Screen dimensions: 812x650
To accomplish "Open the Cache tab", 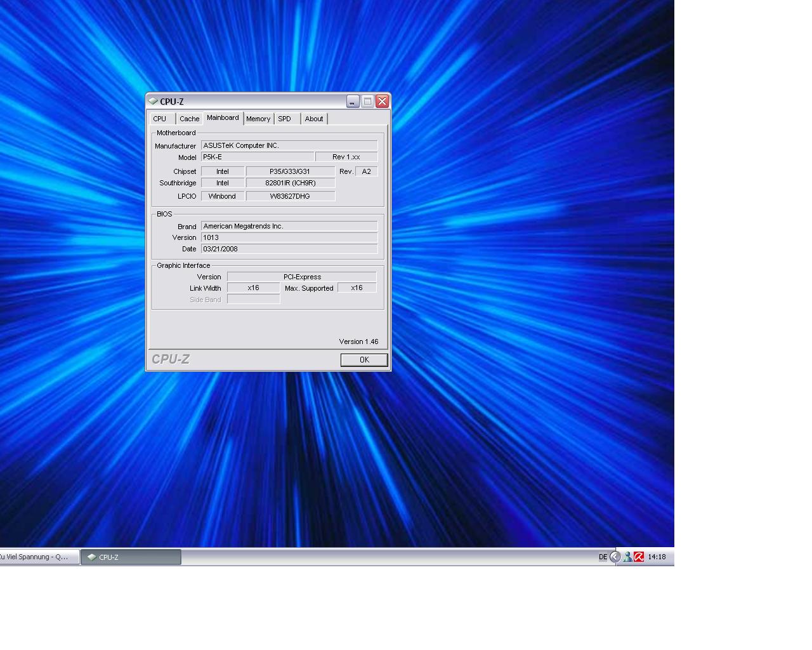I will [x=189, y=119].
